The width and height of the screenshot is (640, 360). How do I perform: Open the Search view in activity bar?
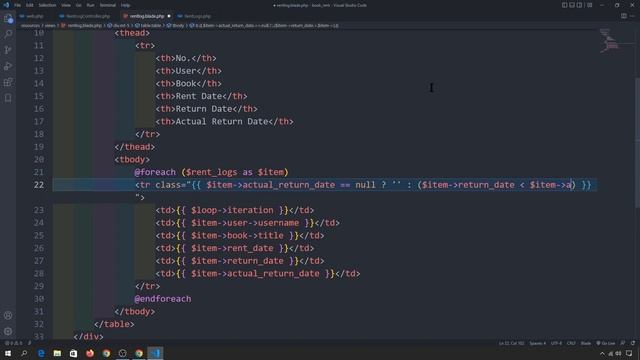tap(8, 34)
